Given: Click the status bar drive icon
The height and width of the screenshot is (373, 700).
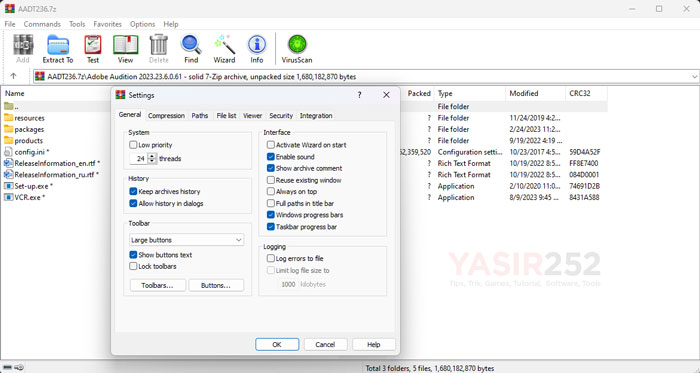Looking at the screenshot, I should click(x=8, y=368).
